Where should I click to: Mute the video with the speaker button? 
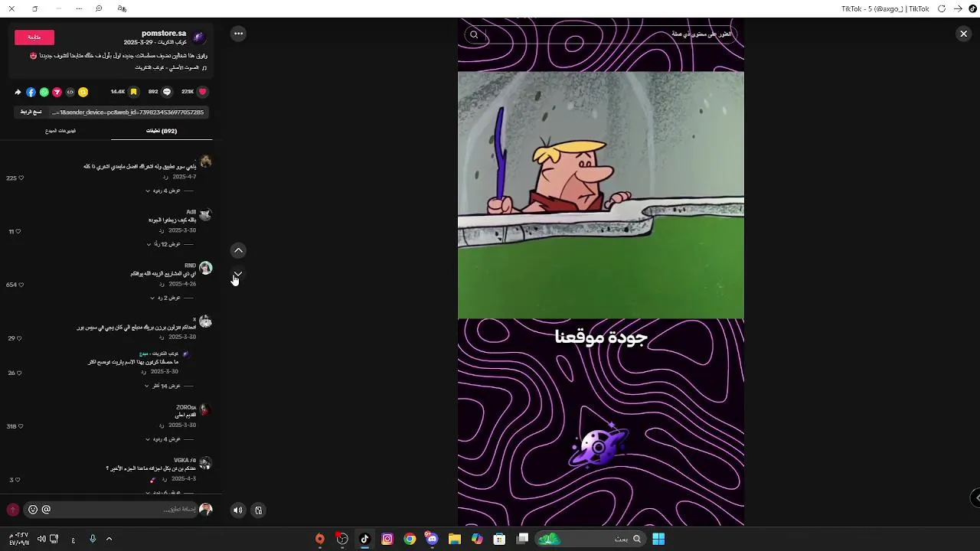(238, 510)
